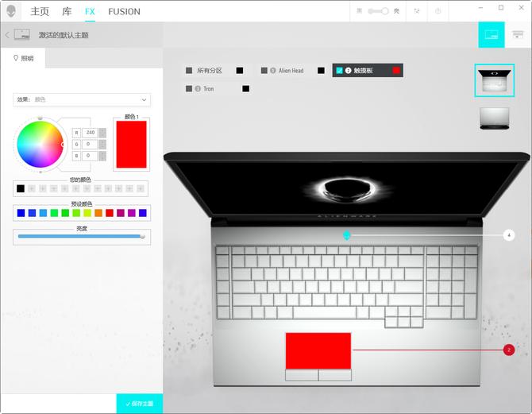The height and width of the screenshot is (414, 532).
Task: Open the 效果 effect dropdown
Action: coord(82,99)
